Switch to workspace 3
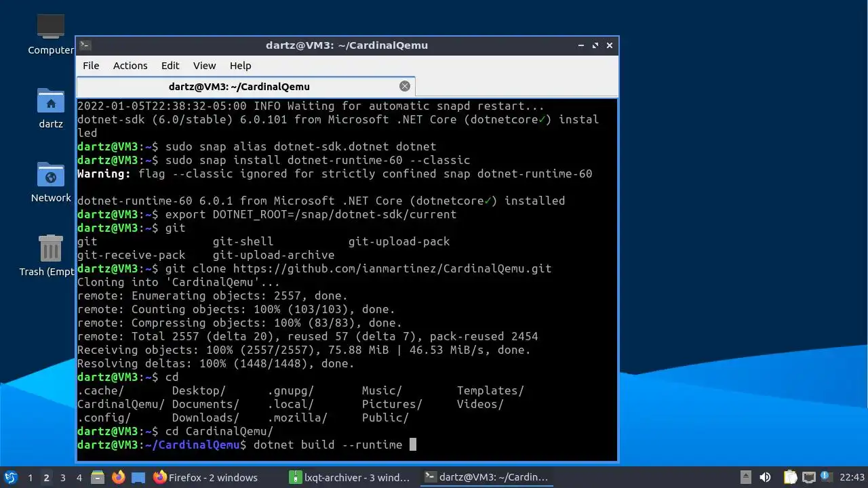This screenshot has width=868, height=488. click(x=62, y=478)
